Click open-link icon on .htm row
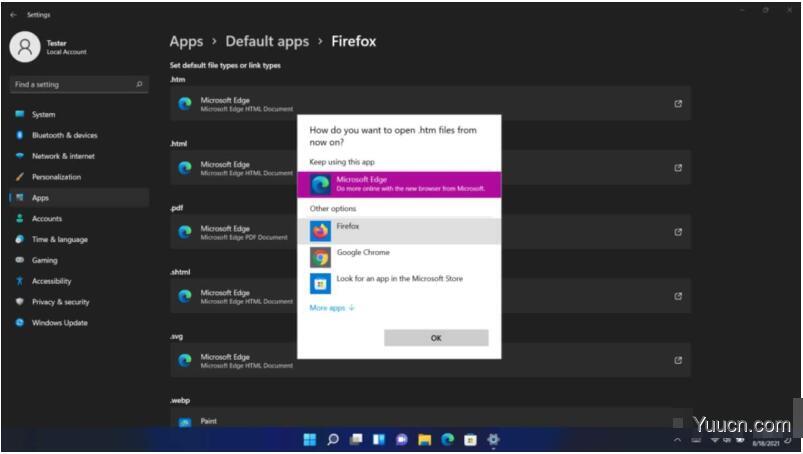The height and width of the screenshot is (454, 803). [x=678, y=104]
